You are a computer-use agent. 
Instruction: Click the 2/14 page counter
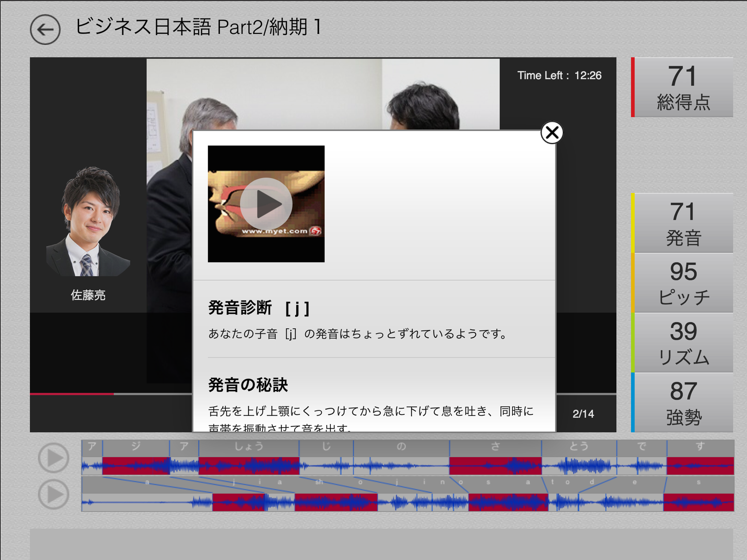(583, 414)
